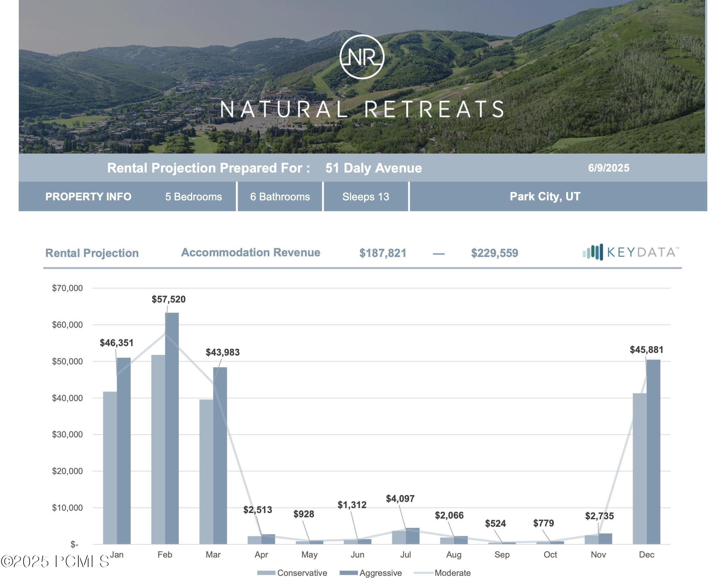Click the Conservative legend swatch
The width and height of the screenshot is (728, 588).
click(266, 573)
